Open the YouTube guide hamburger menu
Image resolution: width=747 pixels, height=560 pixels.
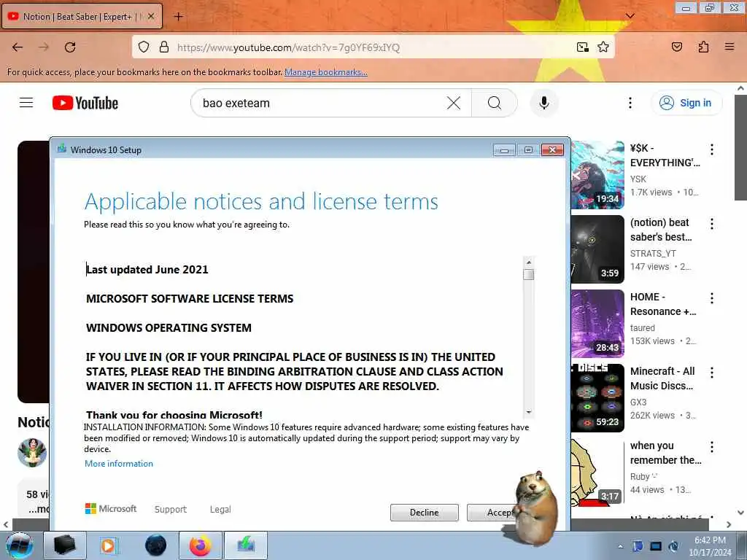(x=26, y=103)
